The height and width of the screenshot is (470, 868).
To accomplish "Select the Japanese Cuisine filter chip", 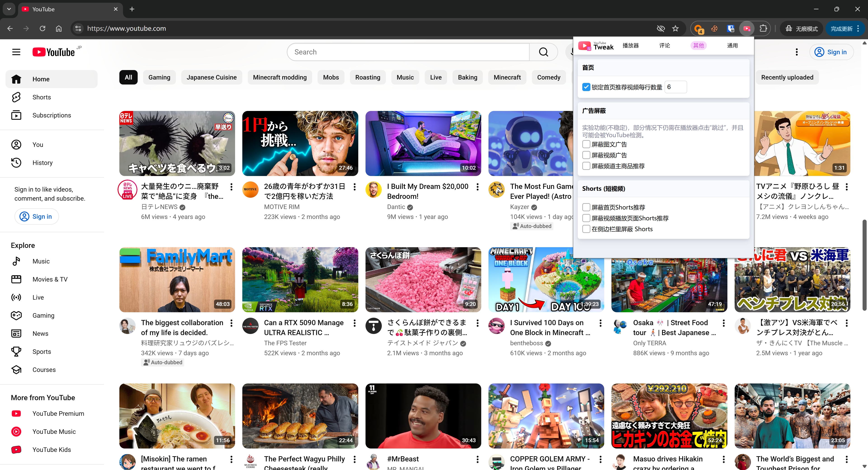I will pyautogui.click(x=212, y=78).
